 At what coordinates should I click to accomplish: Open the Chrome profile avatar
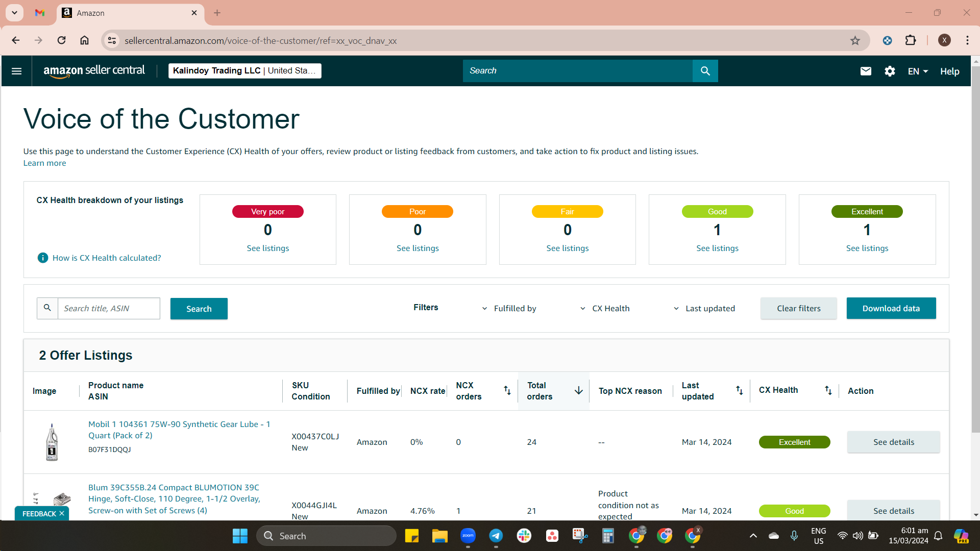(x=944, y=40)
